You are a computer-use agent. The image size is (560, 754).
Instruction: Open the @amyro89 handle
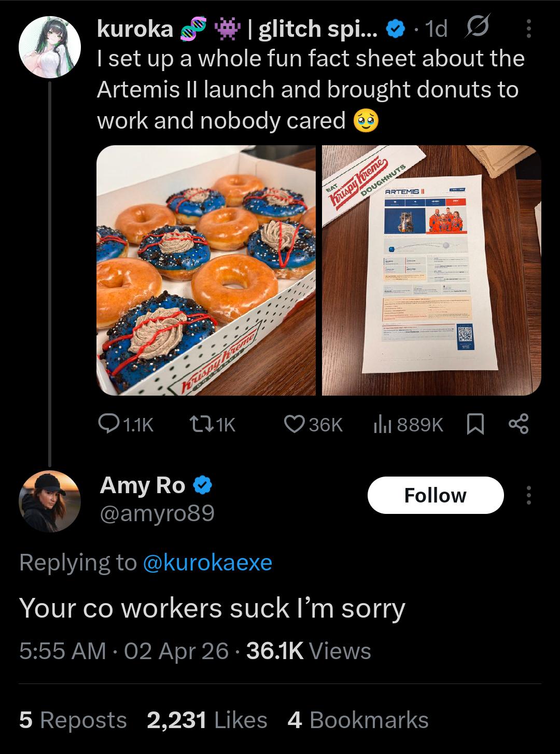[x=157, y=513]
